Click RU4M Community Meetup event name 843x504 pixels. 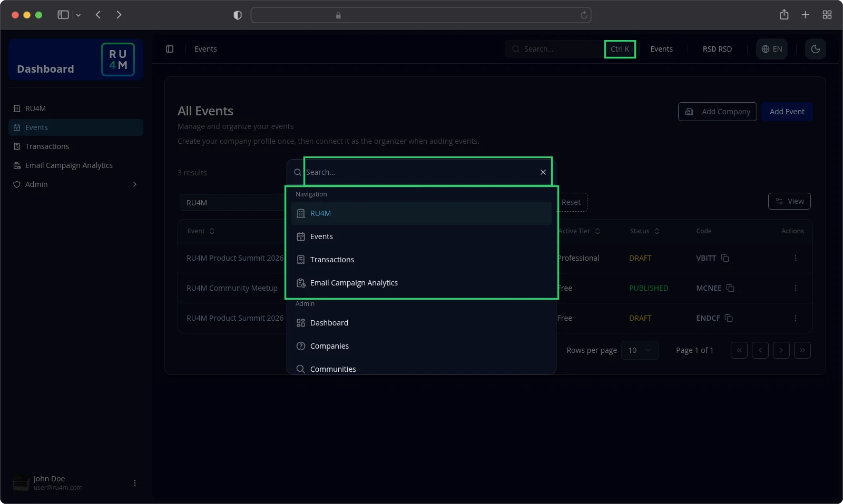(232, 288)
